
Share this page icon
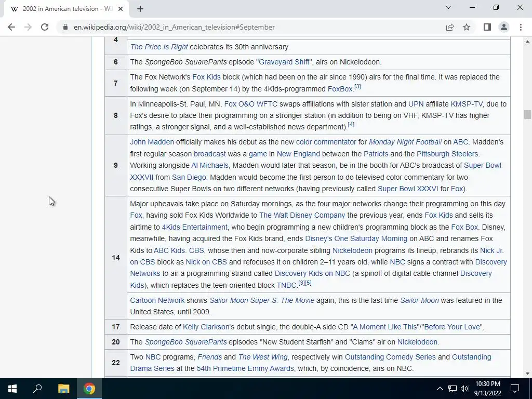pyautogui.click(x=450, y=27)
